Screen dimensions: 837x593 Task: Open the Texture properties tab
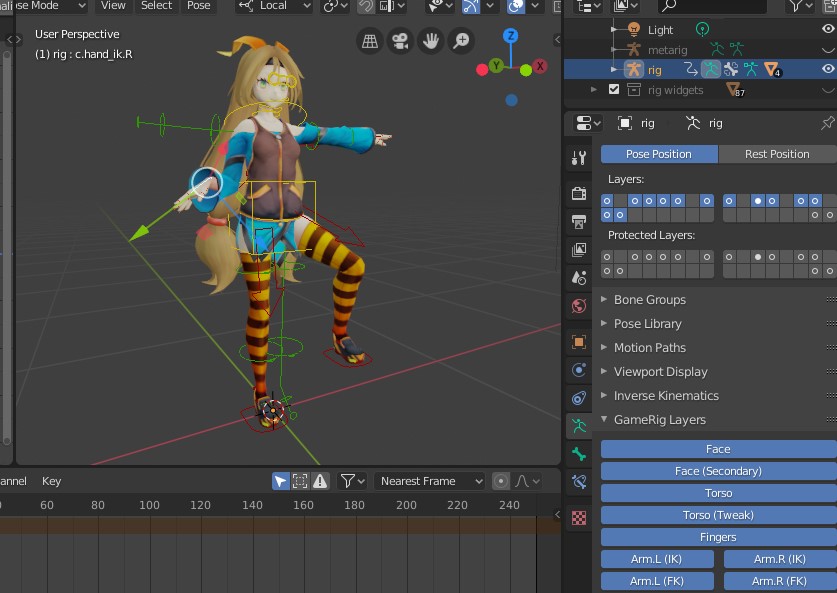click(579, 518)
